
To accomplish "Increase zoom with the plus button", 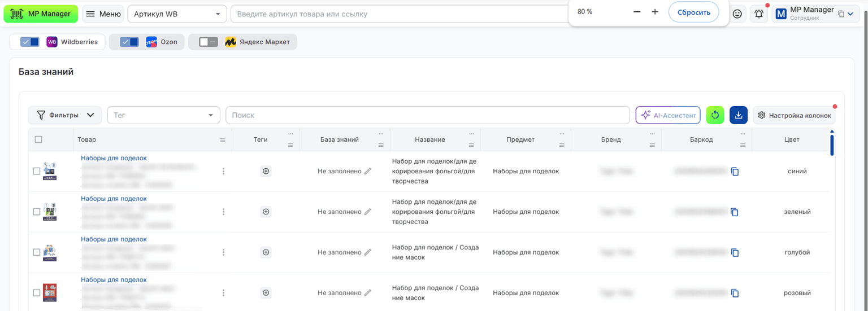I will tap(655, 12).
